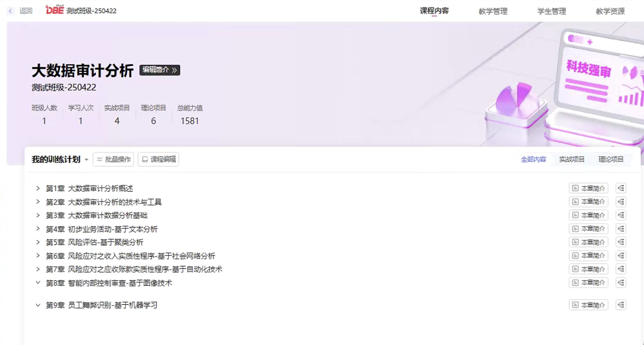Expand 第1章 大数据审计分析概述
The width and height of the screenshot is (644, 345).
(x=38, y=188)
